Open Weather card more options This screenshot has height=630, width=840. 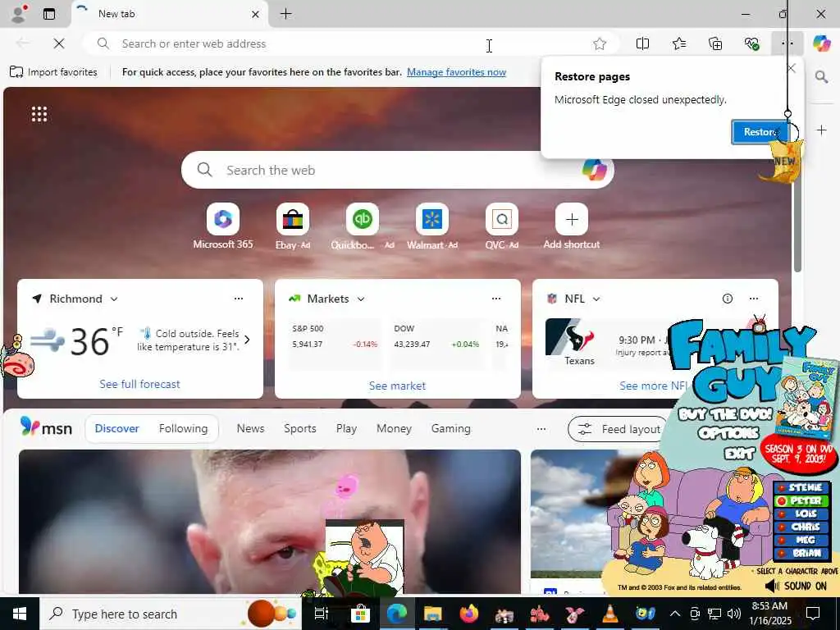(239, 299)
